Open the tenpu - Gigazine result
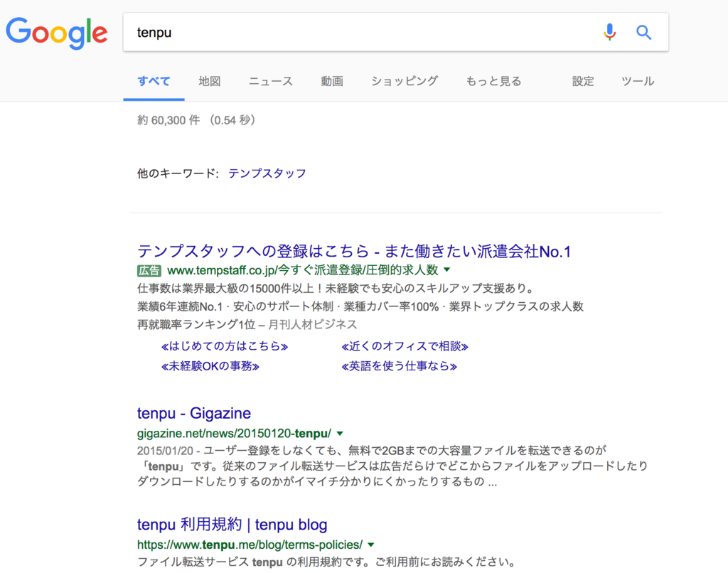 tap(193, 413)
